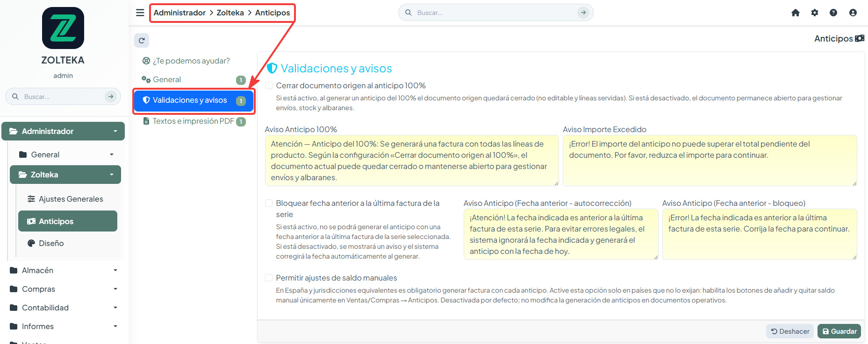Edit the Fecha anterior bloqueo message box
Viewport: 868px width, 344px height.
pyautogui.click(x=760, y=234)
